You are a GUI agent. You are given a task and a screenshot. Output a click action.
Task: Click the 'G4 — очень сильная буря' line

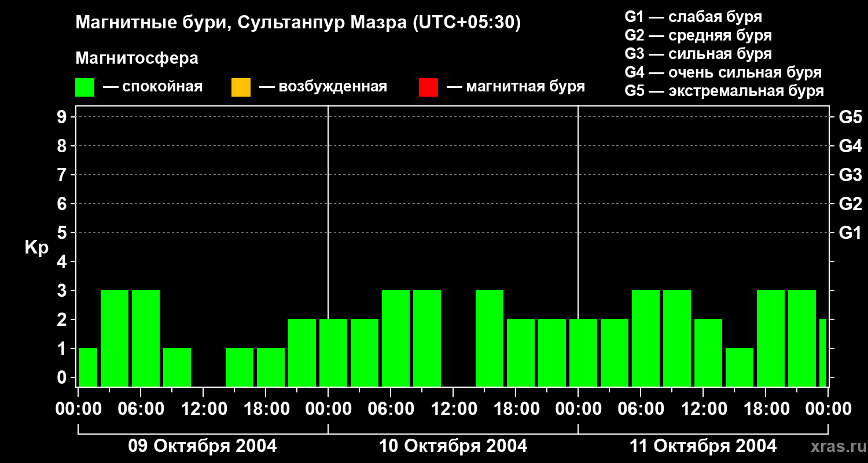[723, 72]
